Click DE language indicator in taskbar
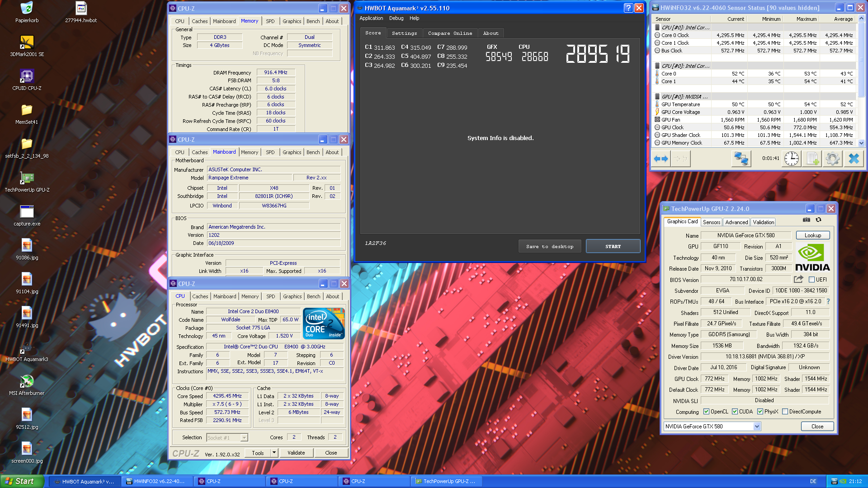868x488 pixels. point(813,481)
